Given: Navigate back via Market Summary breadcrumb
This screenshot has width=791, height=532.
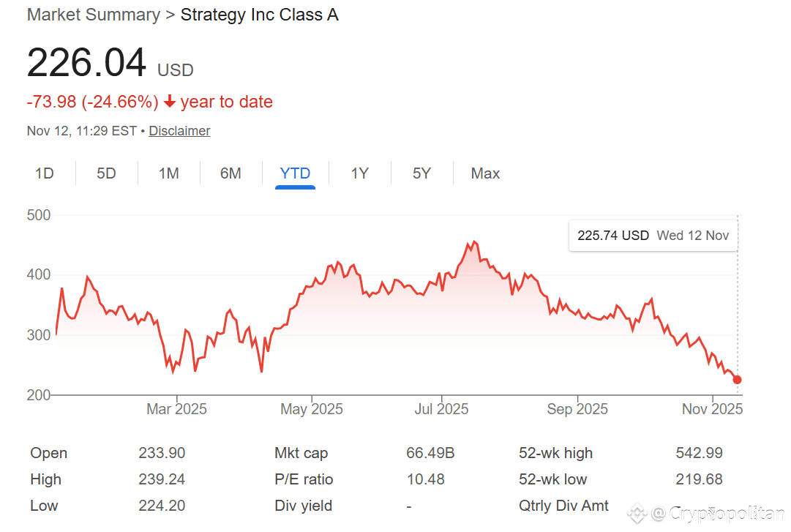Looking at the screenshot, I should tap(93, 14).
